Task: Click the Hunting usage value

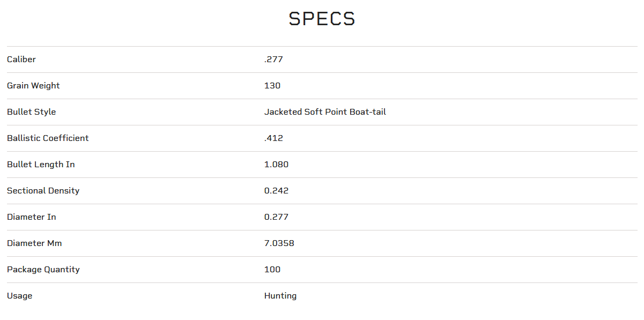Action: click(x=280, y=296)
